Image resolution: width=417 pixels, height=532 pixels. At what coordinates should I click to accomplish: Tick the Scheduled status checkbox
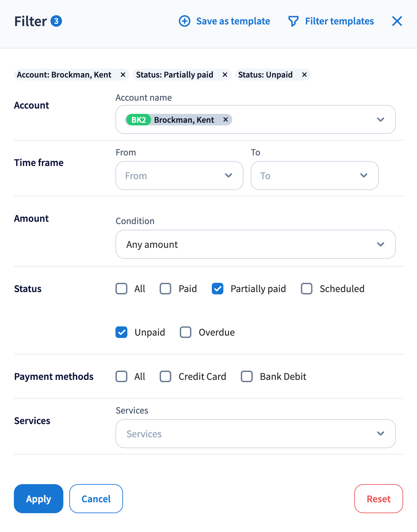307,289
